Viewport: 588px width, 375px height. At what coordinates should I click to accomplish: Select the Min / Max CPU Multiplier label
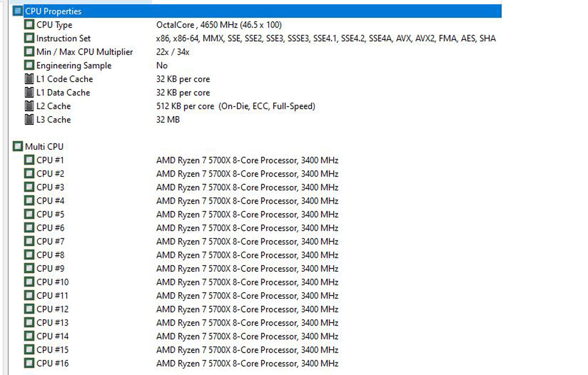click(84, 52)
